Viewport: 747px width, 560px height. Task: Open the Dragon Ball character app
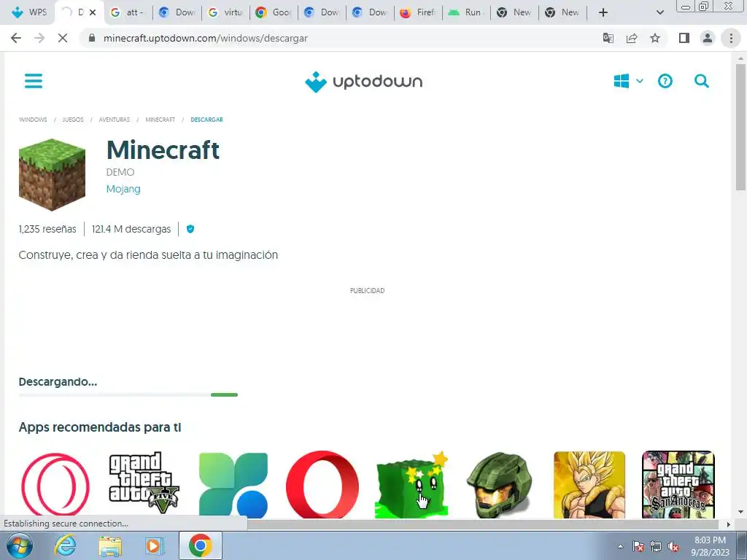tap(589, 485)
